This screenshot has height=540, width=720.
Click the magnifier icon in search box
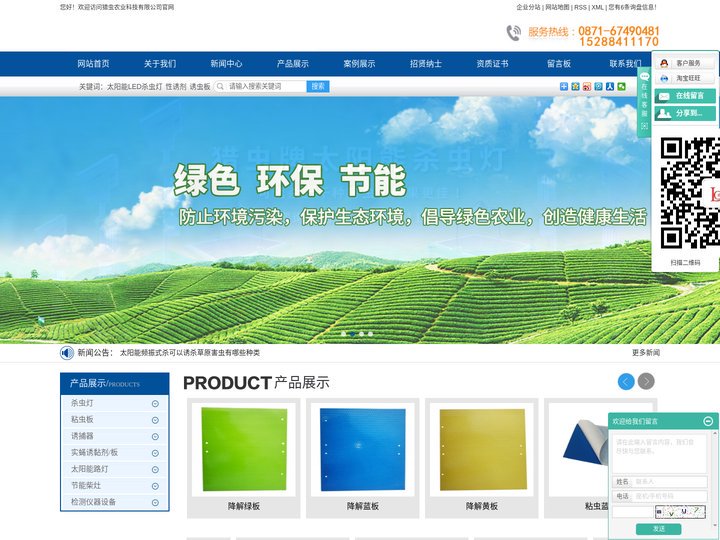(x=220, y=86)
